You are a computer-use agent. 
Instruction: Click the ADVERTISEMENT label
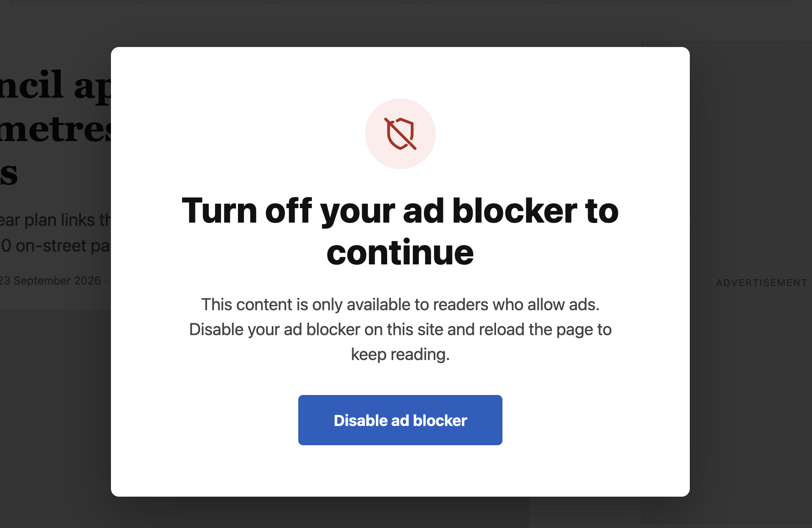pyautogui.click(x=762, y=283)
